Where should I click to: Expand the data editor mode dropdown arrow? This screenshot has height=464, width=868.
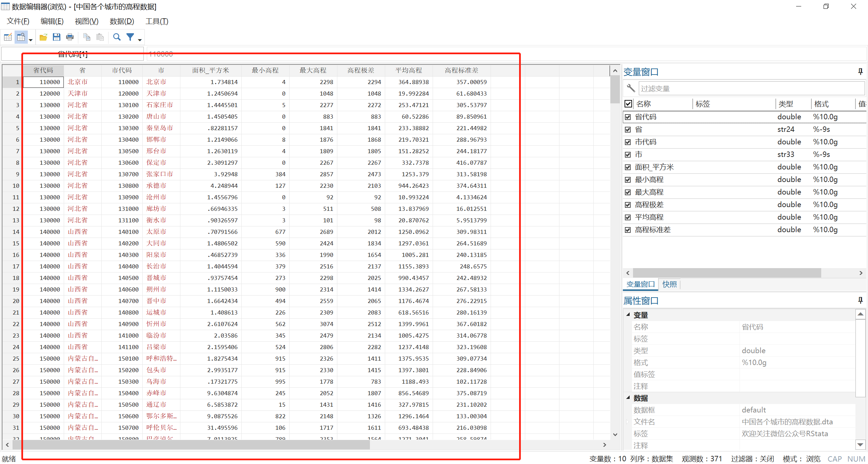coord(31,40)
